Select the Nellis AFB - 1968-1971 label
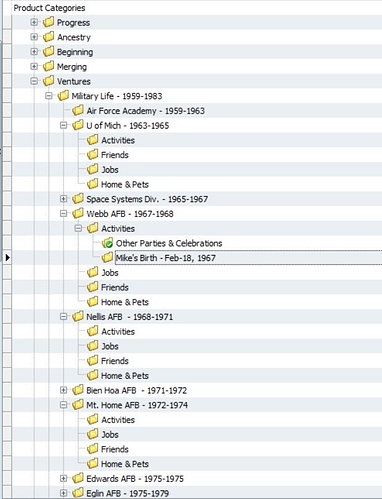 click(130, 317)
